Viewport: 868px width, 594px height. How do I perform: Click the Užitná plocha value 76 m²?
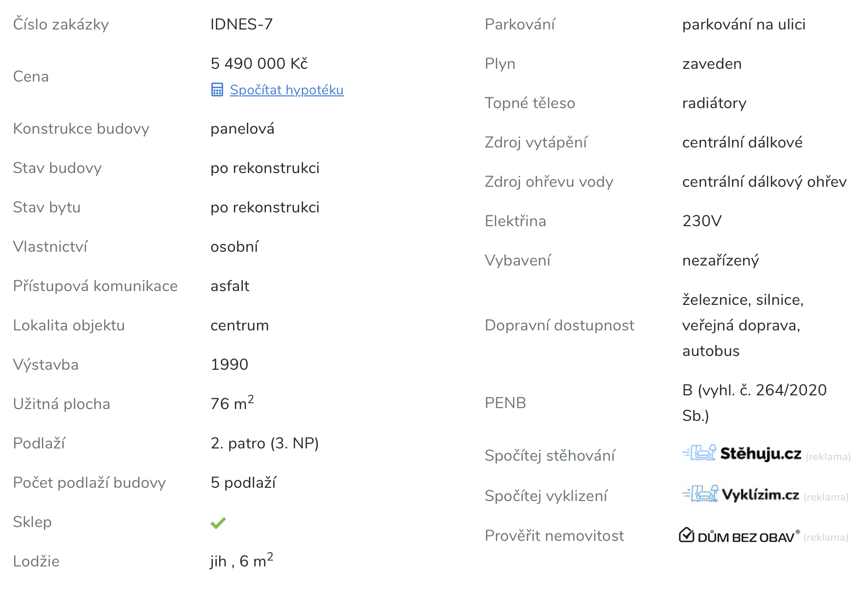(232, 403)
